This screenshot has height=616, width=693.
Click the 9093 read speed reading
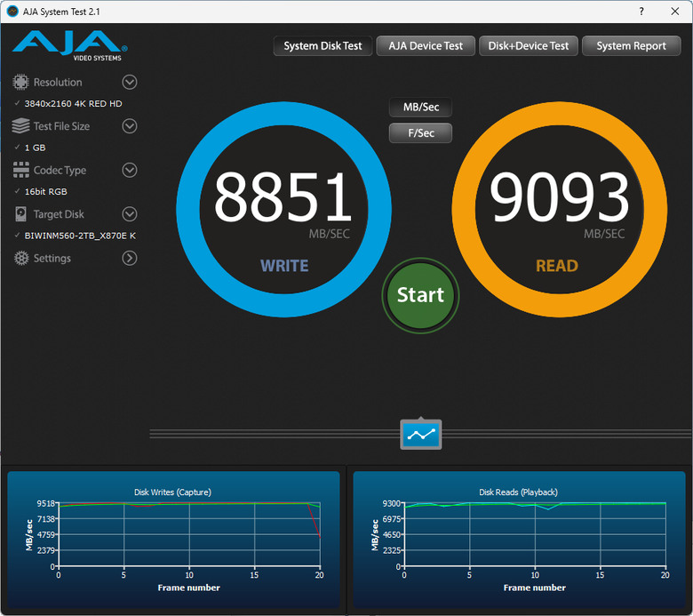(x=559, y=197)
